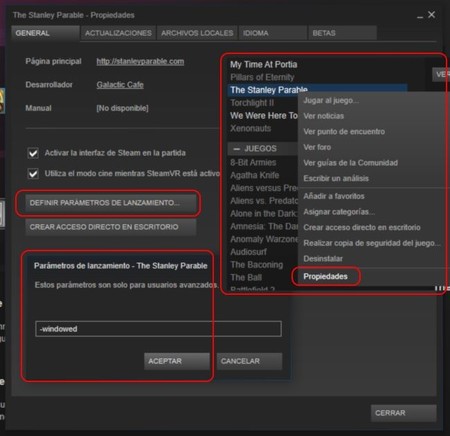Open the BETAS tab
Image resolution: width=450 pixels, height=436 pixels.
click(x=342, y=33)
